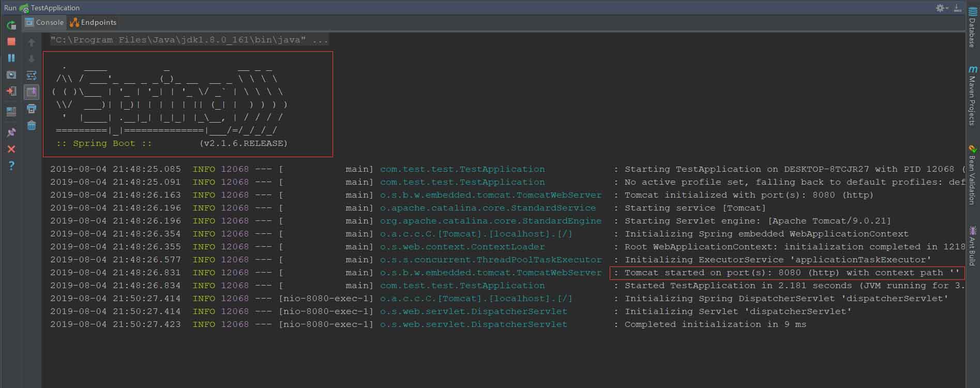Viewport: 980px width, 388px height.
Task: Open org.apache.catalina.core.StandardEngine class link
Action: (491, 221)
